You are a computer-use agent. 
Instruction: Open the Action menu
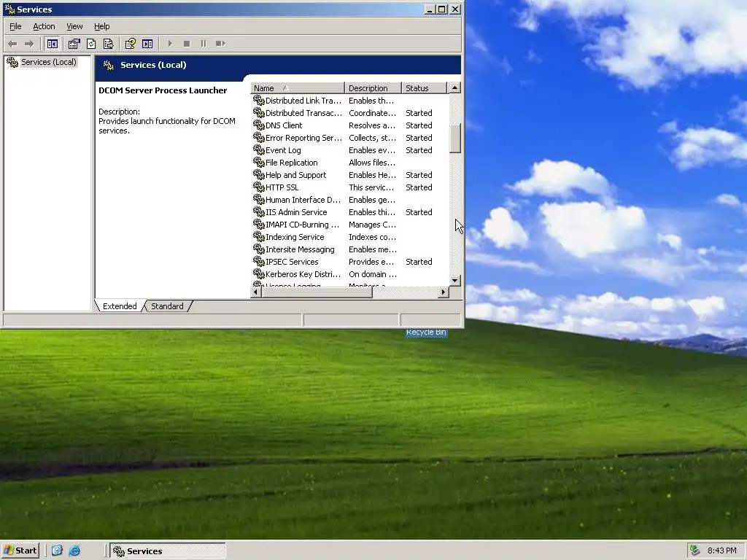pos(44,27)
